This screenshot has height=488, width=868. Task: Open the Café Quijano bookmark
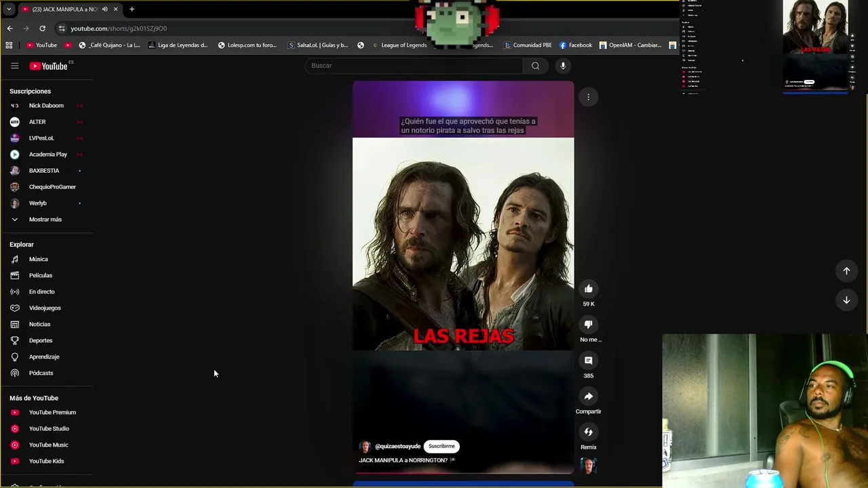point(110,45)
